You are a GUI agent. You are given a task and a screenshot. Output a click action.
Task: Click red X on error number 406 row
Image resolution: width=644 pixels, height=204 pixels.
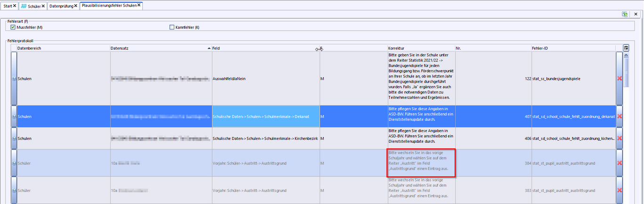pos(620,138)
